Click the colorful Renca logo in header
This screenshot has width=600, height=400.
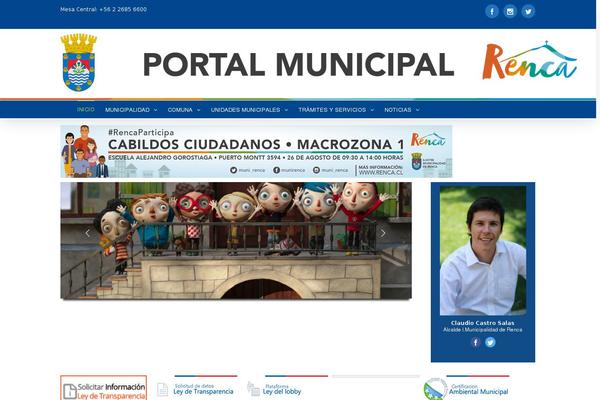530,60
